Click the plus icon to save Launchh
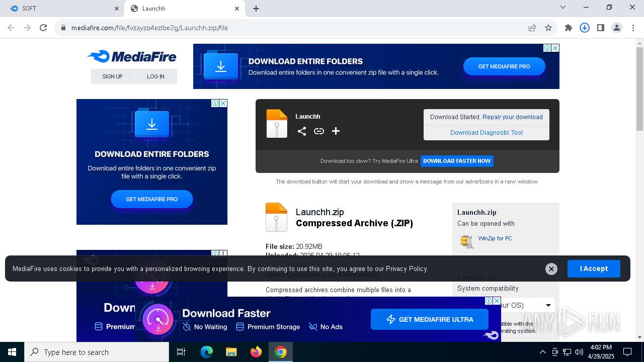Viewport: 644px width, 362px height. pyautogui.click(x=336, y=131)
